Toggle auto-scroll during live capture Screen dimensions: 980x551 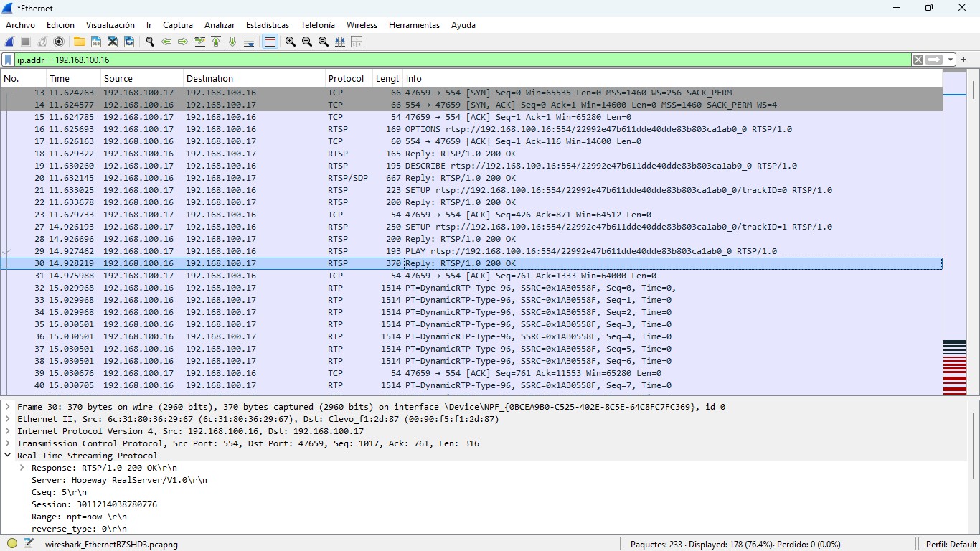pyautogui.click(x=249, y=42)
